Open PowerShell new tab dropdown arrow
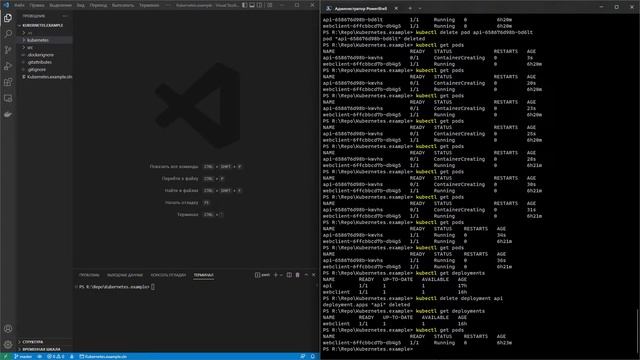This screenshot has width=640, height=360. coord(420,8)
